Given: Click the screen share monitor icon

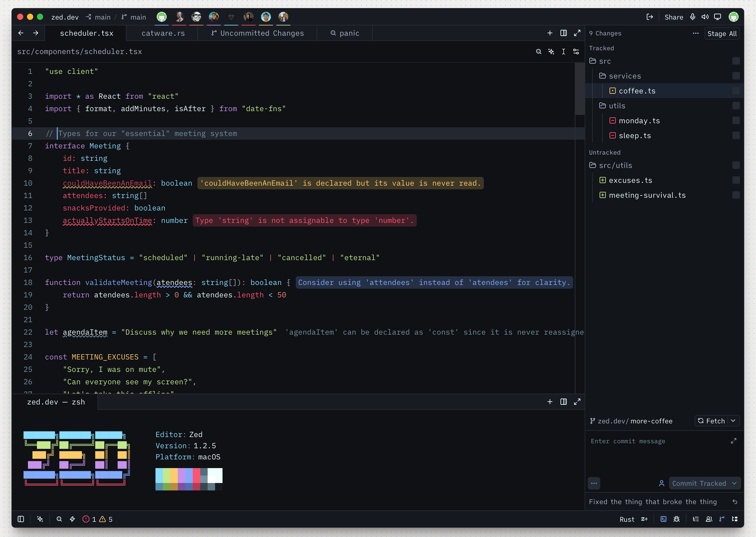Looking at the screenshot, I should tap(717, 17).
